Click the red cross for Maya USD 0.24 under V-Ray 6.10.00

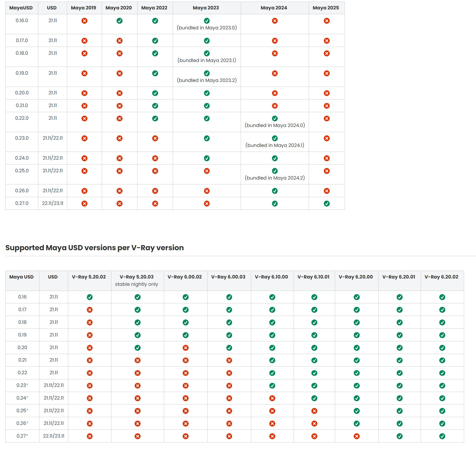click(272, 398)
